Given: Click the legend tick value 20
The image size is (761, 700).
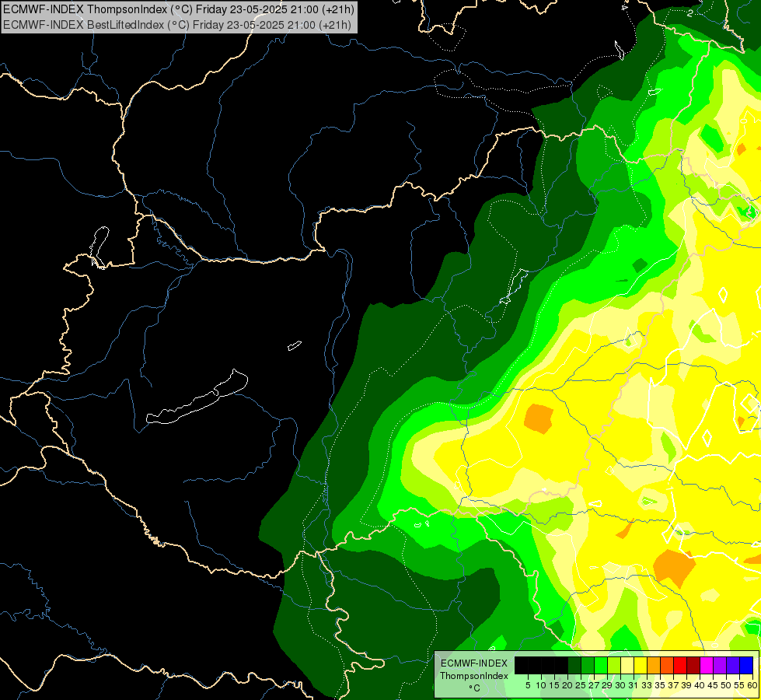Looking at the screenshot, I should click(567, 685).
